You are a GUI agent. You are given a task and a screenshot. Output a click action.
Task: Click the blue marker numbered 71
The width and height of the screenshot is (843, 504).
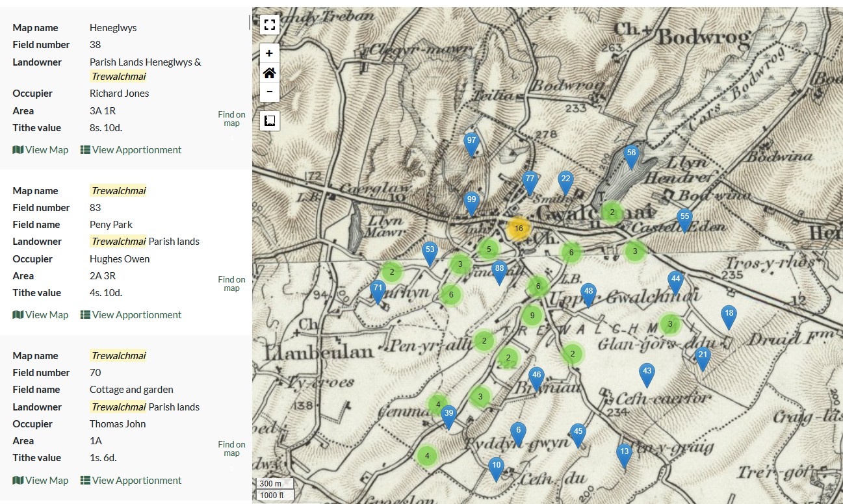pos(378,290)
